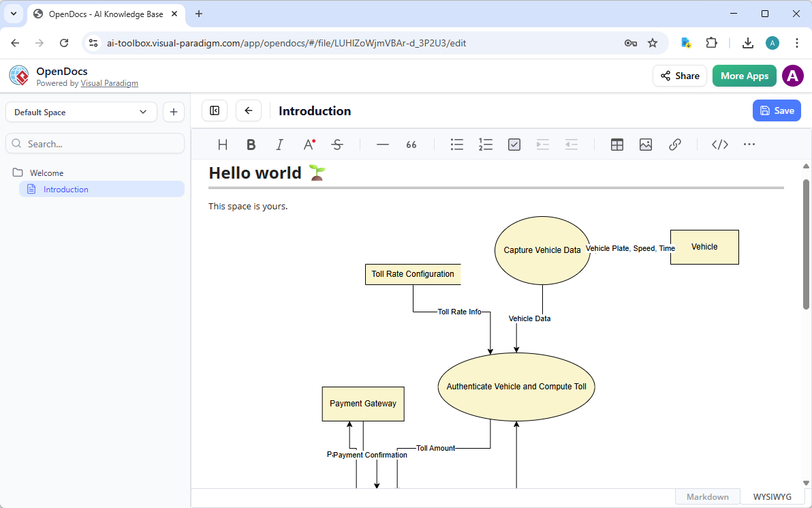The width and height of the screenshot is (812, 508).
Task: Toggle bold formatting in the toolbar
Action: [251, 144]
